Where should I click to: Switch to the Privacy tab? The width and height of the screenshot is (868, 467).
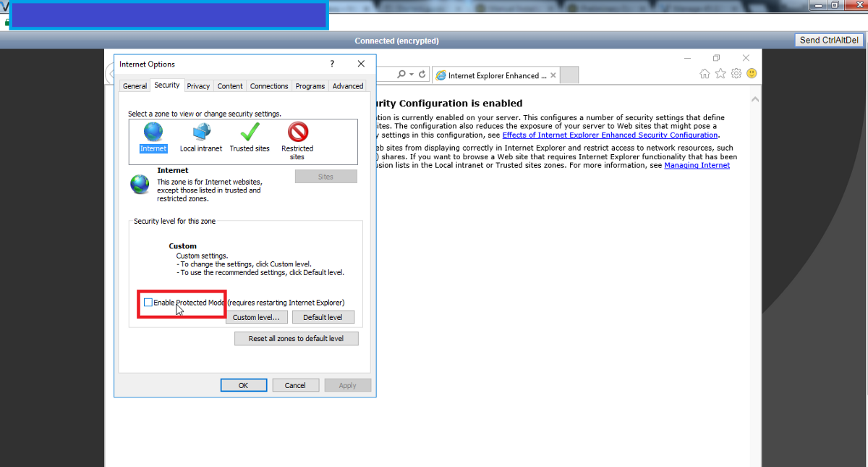pyautogui.click(x=198, y=86)
